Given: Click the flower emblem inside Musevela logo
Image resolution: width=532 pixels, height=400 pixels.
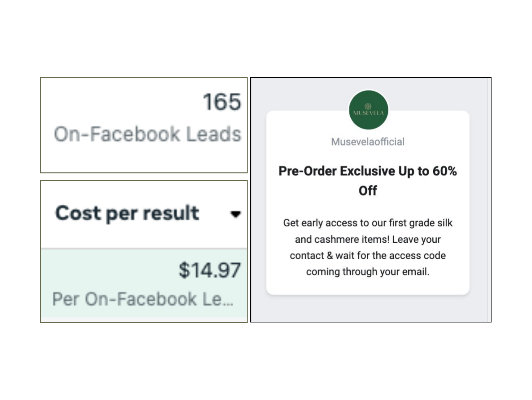Looking at the screenshot, I should pyautogui.click(x=368, y=106).
